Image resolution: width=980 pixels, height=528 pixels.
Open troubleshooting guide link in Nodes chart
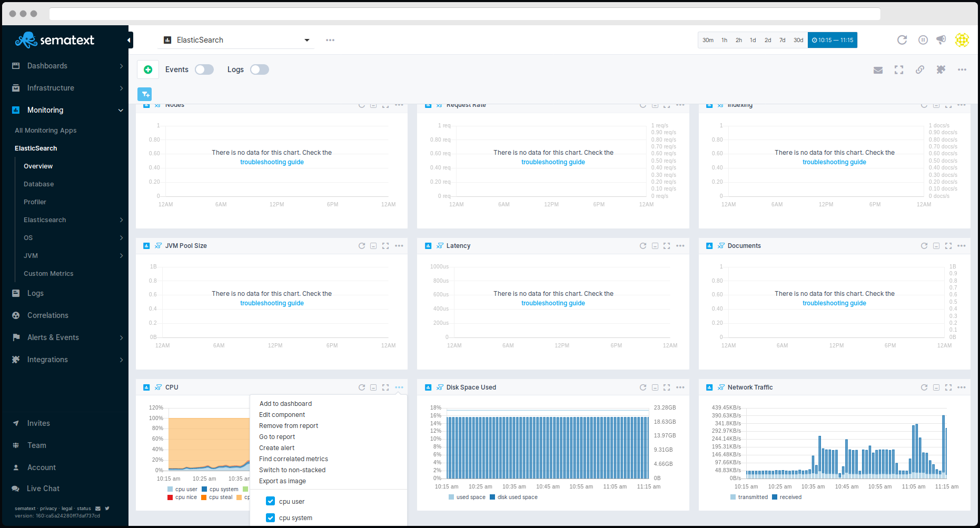coord(272,162)
